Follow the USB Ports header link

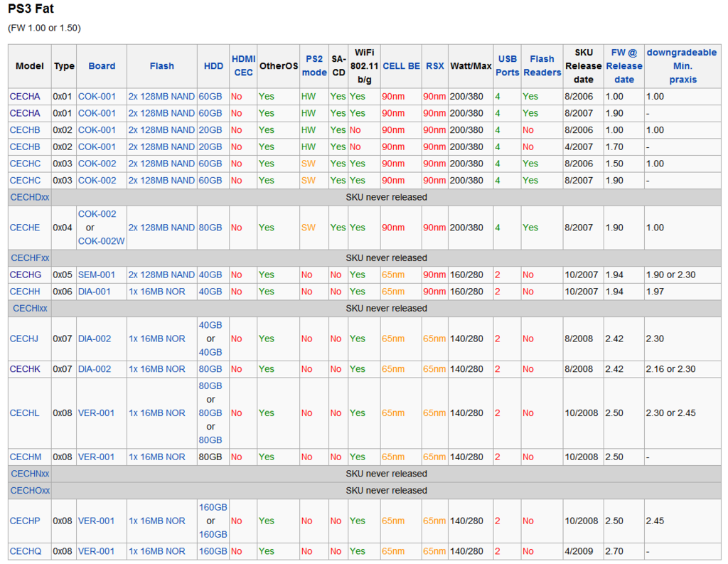pos(507,66)
